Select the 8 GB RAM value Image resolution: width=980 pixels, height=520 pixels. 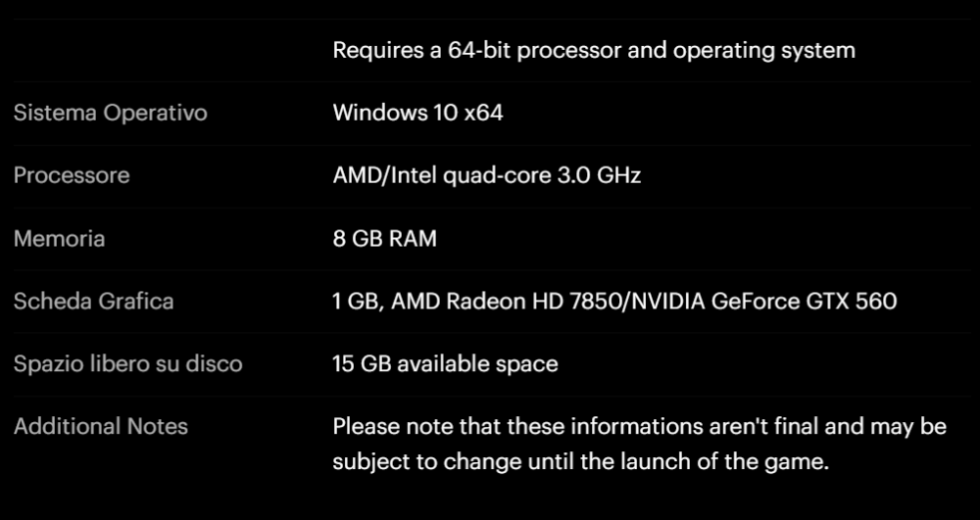(384, 239)
